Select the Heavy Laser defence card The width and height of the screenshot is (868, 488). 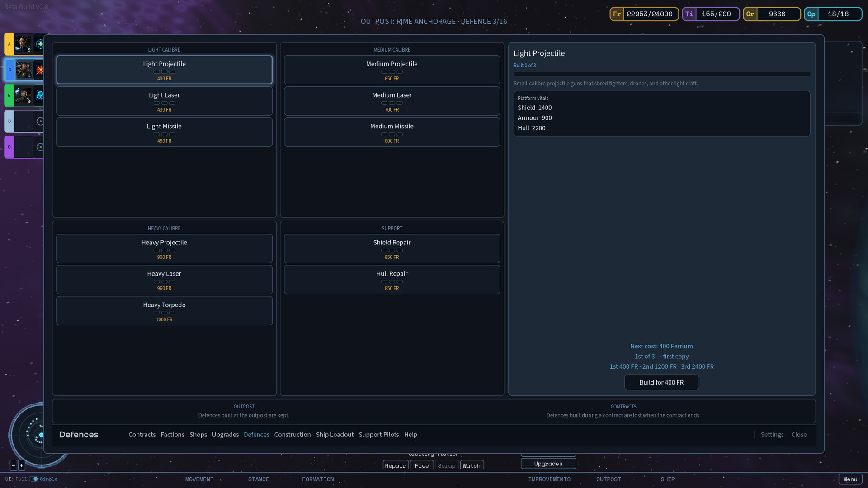point(164,280)
